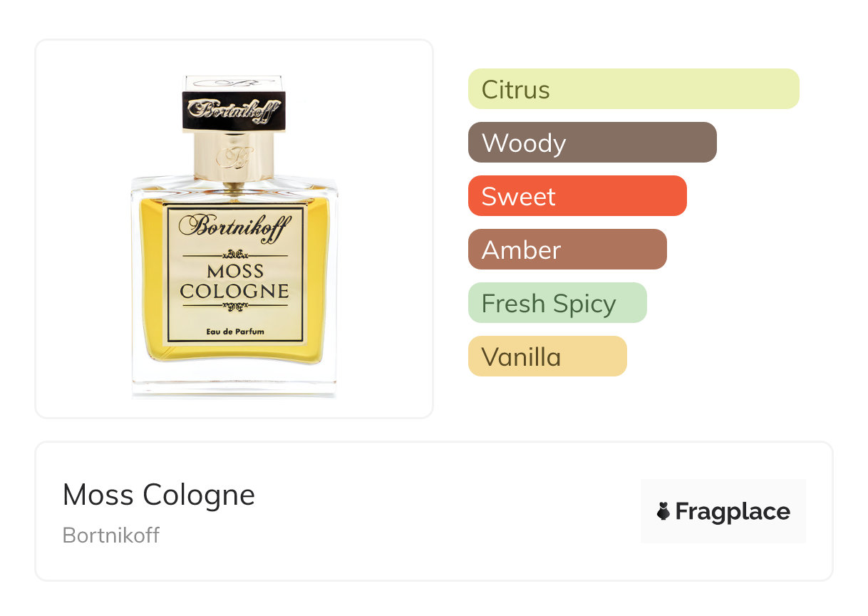Select the Fresh Spicy accord bar
This screenshot has width=868, height=616.
[557, 303]
